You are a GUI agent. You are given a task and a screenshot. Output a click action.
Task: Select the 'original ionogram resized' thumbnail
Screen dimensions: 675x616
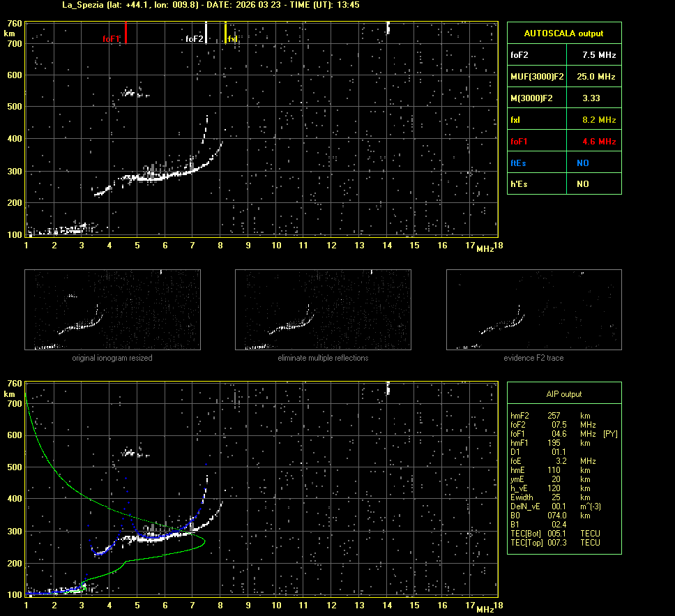click(x=112, y=310)
